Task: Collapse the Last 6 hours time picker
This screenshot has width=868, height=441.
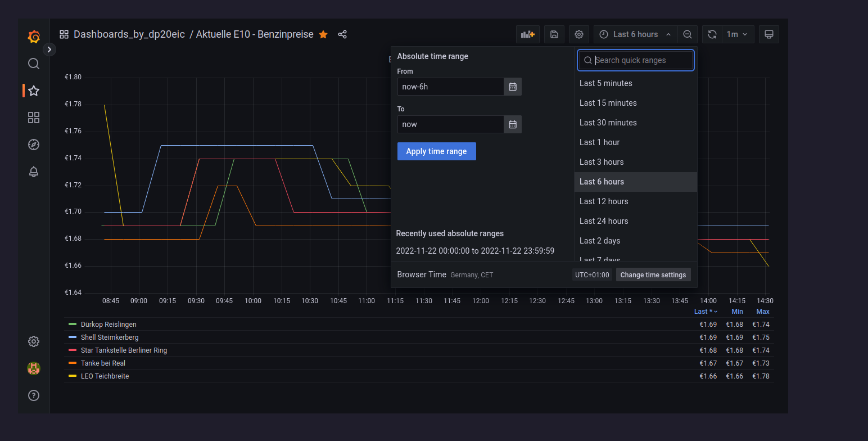Action: click(x=635, y=34)
